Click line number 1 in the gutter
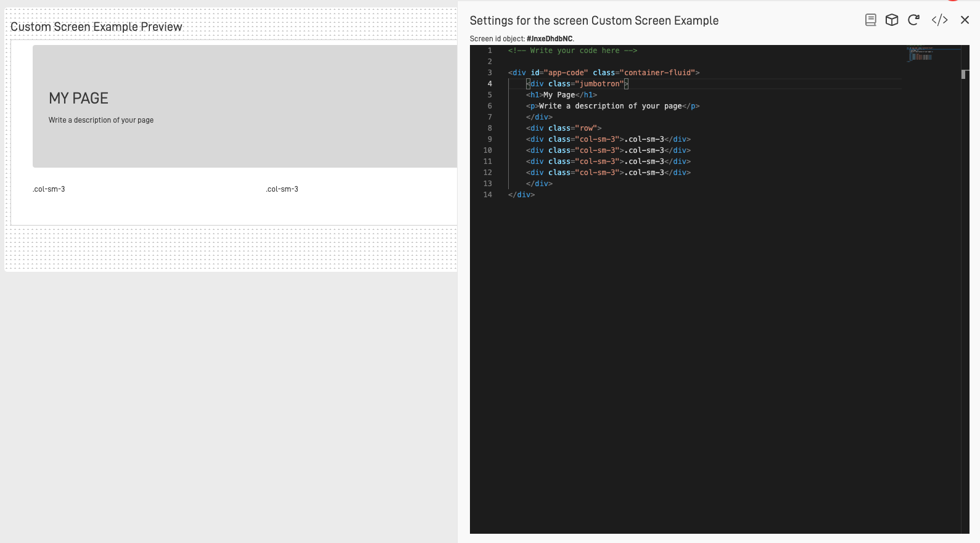Screen dimensions: 980x543 pos(490,51)
